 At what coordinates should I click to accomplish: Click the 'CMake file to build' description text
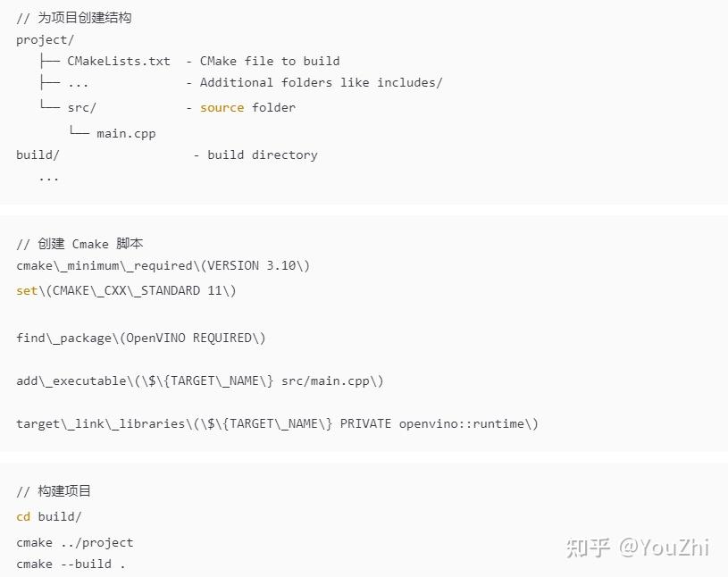(269, 61)
